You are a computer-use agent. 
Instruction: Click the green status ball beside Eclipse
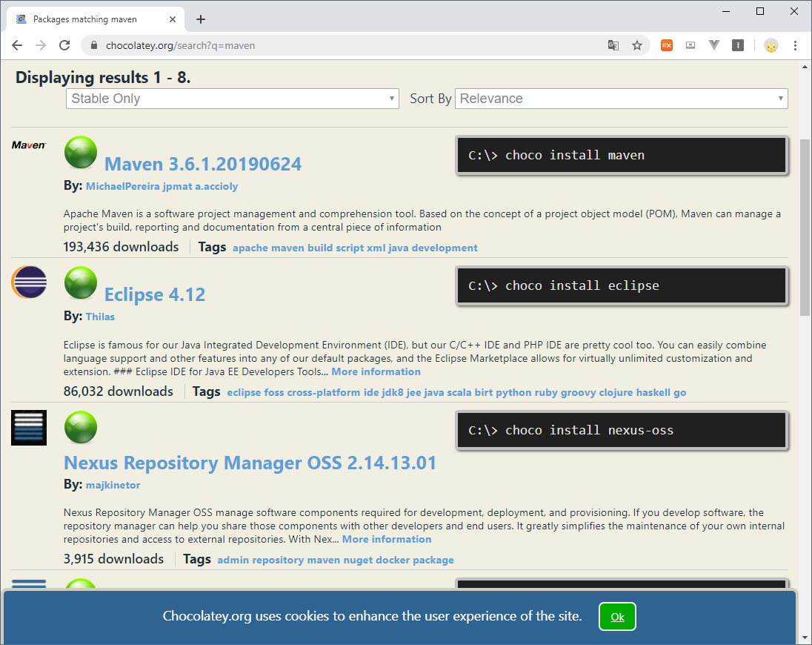coord(81,283)
